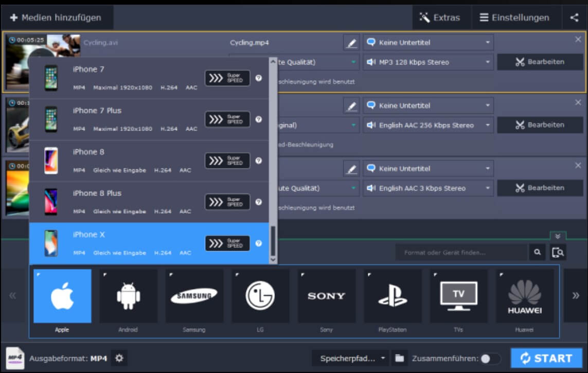Click Medien hinzufügen button

point(56,17)
